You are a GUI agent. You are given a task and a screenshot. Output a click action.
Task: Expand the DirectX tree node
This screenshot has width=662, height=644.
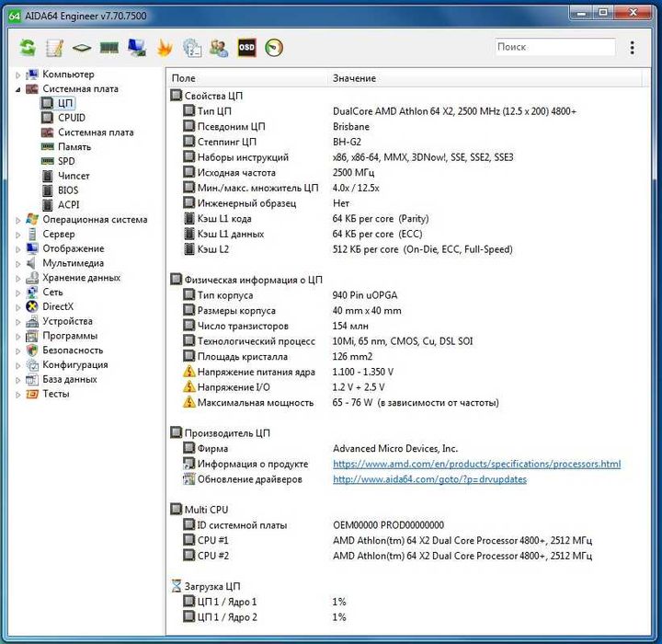coord(17,307)
